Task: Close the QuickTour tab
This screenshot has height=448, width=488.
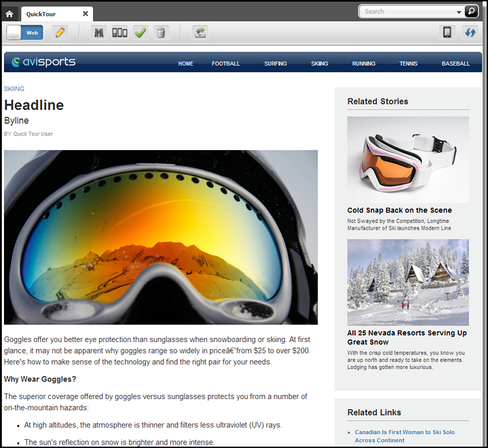Action: pyautogui.click(x=86, y=14)
